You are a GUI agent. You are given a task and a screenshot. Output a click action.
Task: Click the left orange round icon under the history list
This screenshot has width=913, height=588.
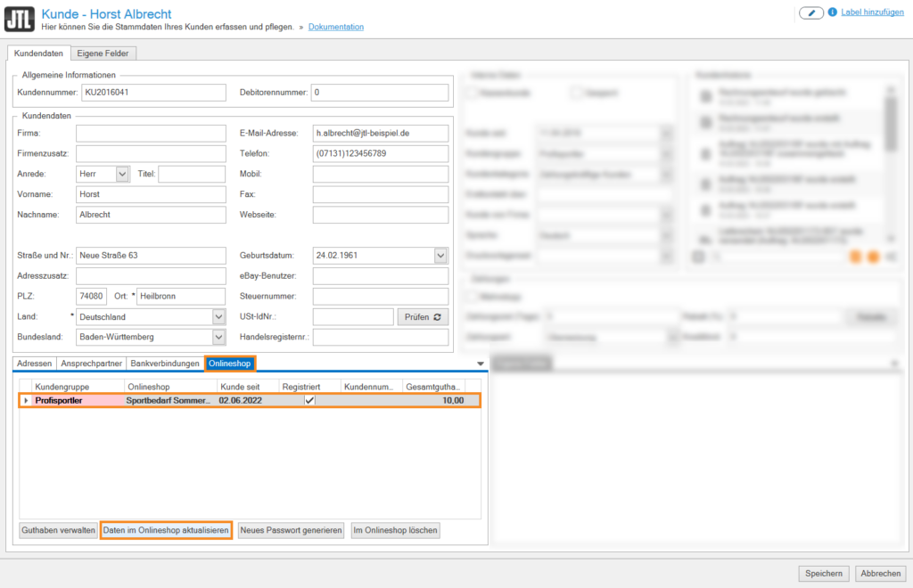pyautogui.click(x=856, y=257)
